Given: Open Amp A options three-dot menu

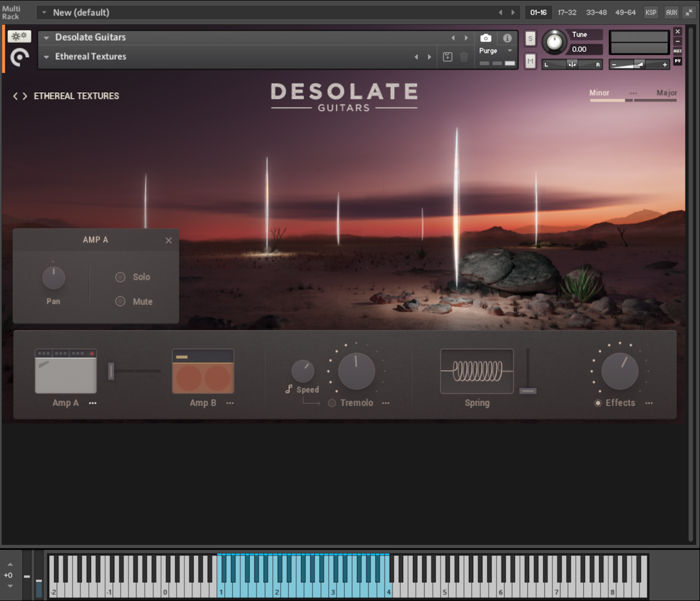Looking at the screenshot, I should [93, 403].
